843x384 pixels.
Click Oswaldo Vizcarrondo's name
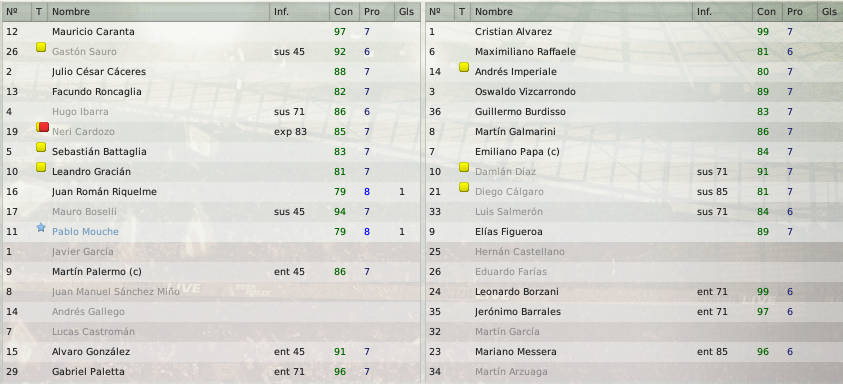(x=525, y=92)
